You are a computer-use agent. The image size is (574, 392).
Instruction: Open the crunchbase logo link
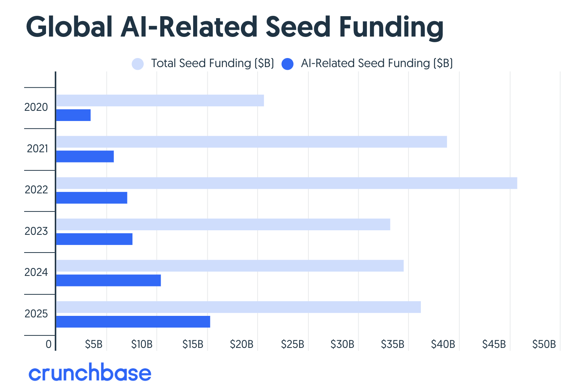(x=90, y=373)
